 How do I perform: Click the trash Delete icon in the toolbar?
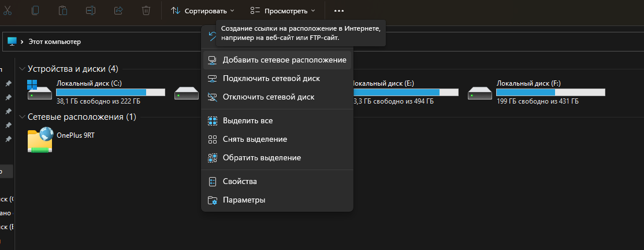click(x=146, y=10)
